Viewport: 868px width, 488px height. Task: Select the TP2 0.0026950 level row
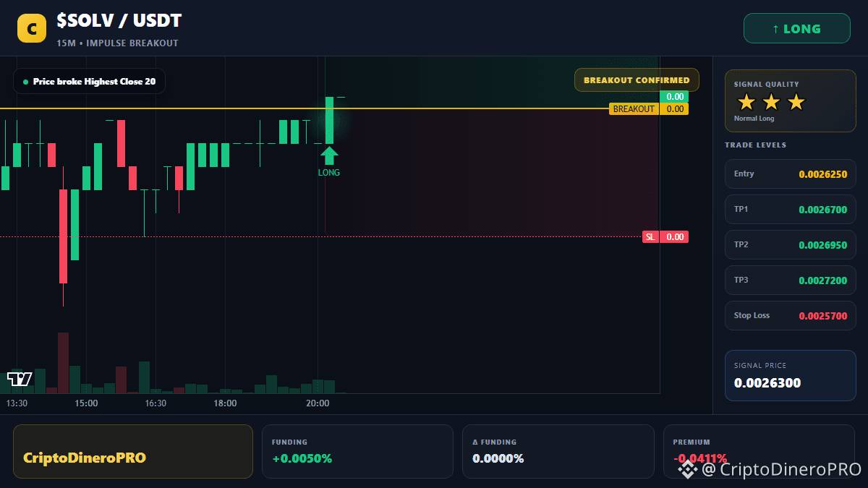point(790,245)
